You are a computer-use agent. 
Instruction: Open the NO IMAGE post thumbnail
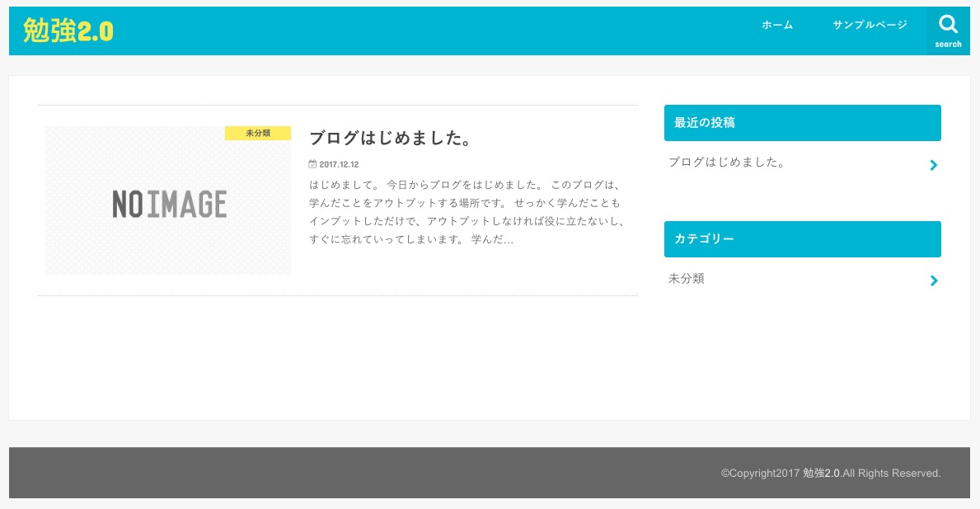[x=168, y=200]
